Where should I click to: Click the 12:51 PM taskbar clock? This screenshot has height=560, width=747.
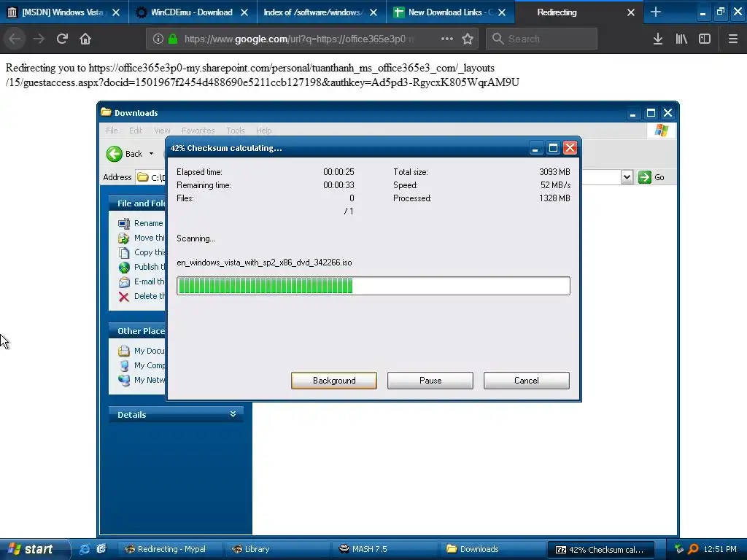720,549
